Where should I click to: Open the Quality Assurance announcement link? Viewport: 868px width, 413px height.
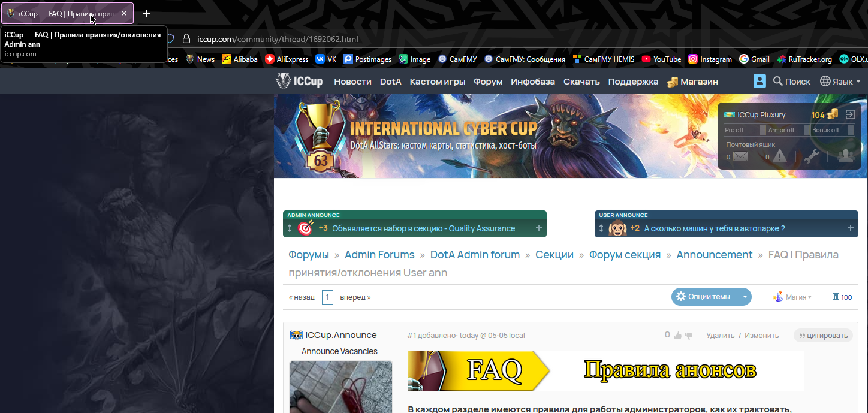(423, 228)
